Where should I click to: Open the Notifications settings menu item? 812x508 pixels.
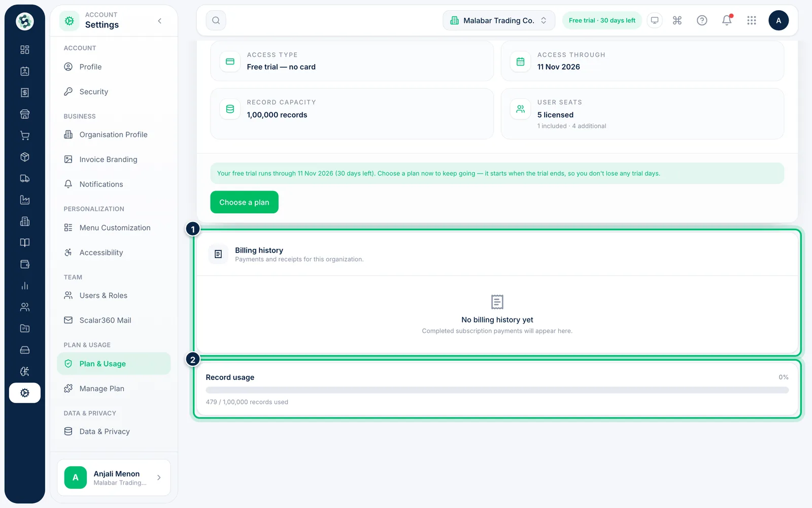coord(114,184)
